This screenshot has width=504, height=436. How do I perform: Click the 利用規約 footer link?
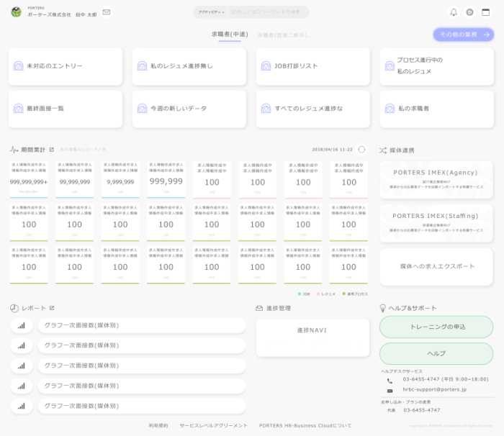[x=158, y=426]
